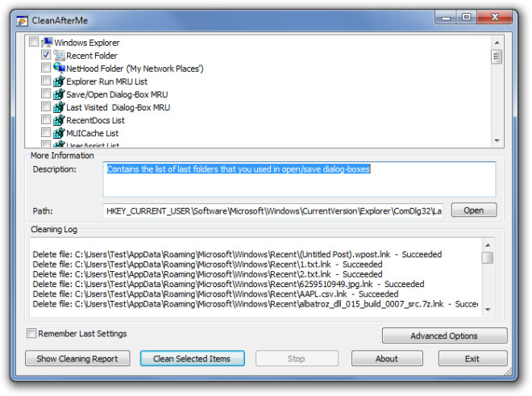Click log line for AAPL.csv.lnk
This screenshot has width=532, height=396.
(x=215, y=294)
